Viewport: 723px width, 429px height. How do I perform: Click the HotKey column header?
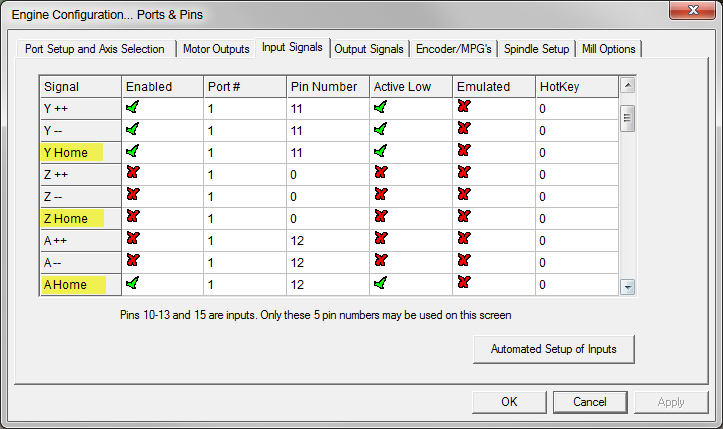[x=577, y=87]
